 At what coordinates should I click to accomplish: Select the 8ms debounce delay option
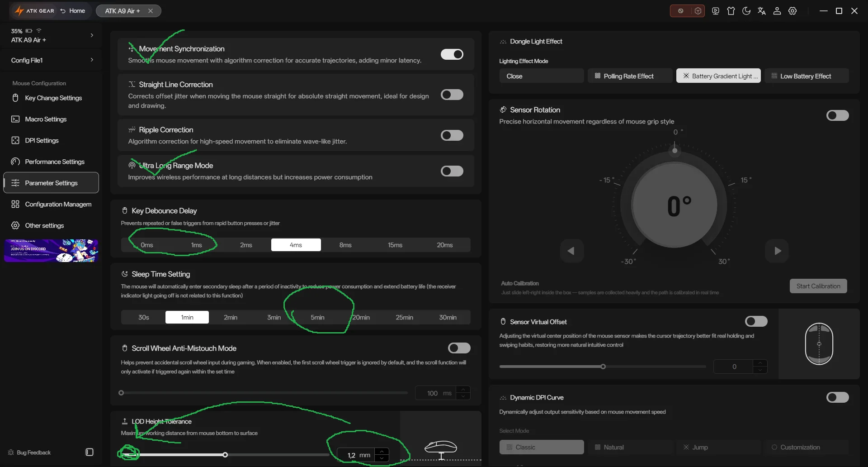click(345, 245)
